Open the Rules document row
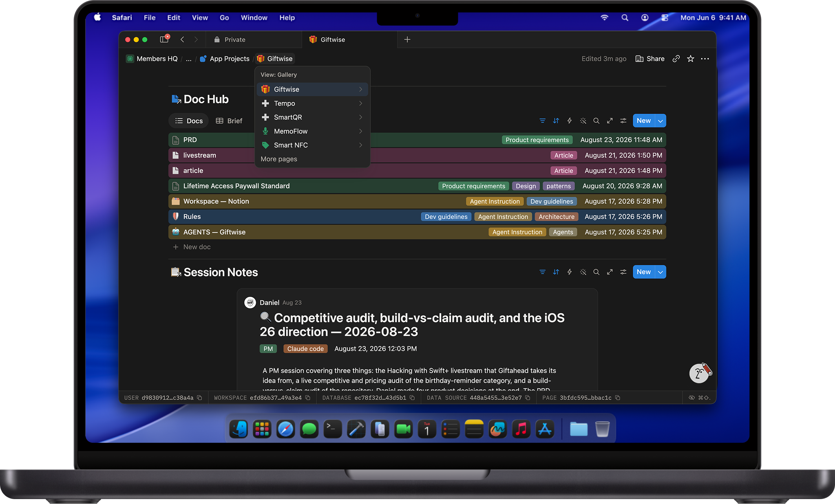 (417, 217)
